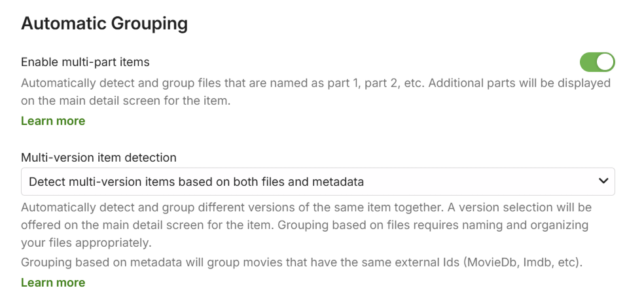Click the green track of the multi-part switch
This screenshot has height=305, width=644.
point(588,62)
